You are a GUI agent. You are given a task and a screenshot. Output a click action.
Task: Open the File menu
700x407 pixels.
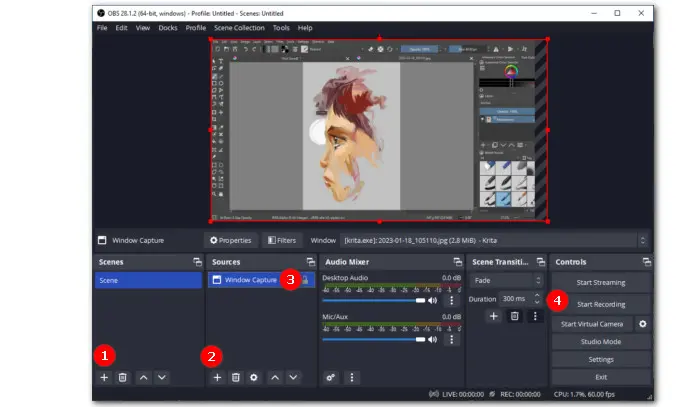point(102,28)
